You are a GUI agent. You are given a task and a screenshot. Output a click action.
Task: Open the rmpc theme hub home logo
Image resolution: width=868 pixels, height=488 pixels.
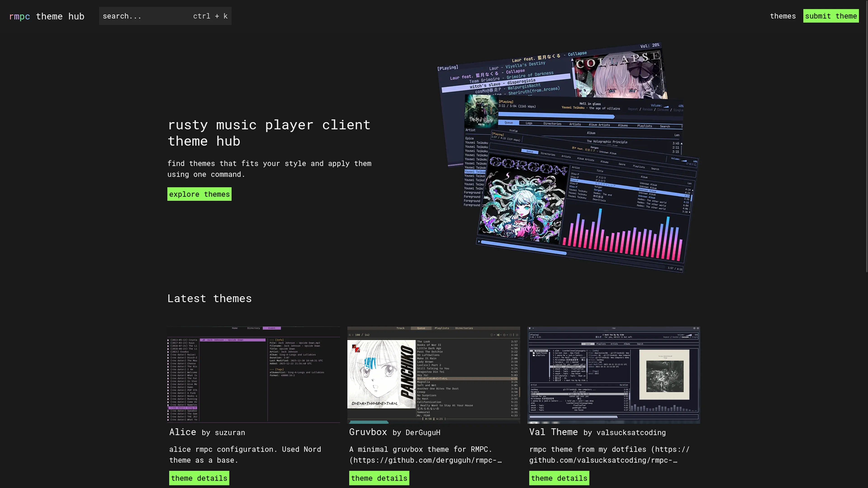click(x=47, y=16)
